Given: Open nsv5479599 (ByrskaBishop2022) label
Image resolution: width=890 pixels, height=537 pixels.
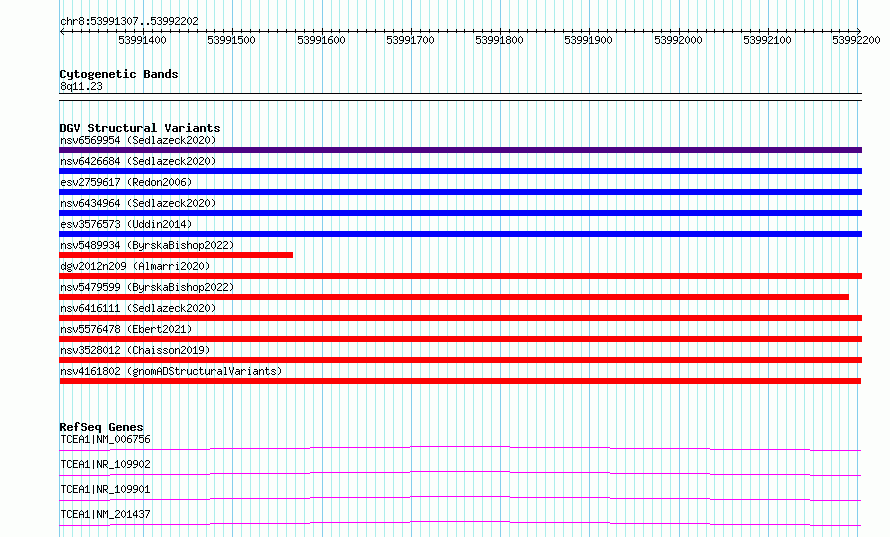Looking at the screenshot, I should pos(147,287).
